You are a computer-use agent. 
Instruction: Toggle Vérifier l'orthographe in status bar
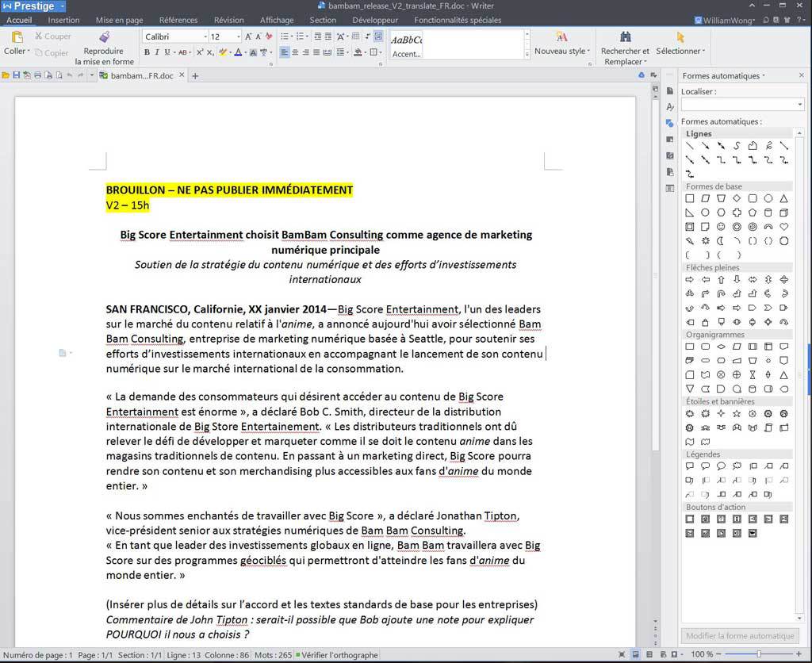click(x=336, y=655)
